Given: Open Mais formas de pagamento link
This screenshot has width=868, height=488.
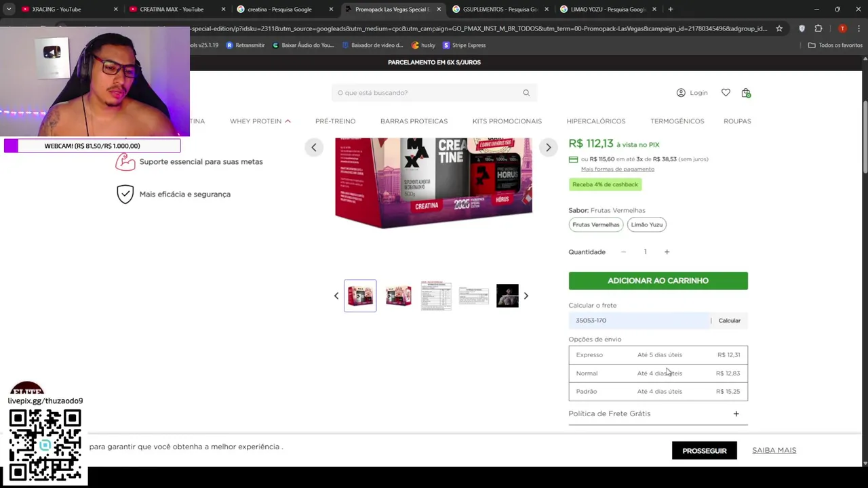Looking at the screenshot, I should [x=618, y=169].
